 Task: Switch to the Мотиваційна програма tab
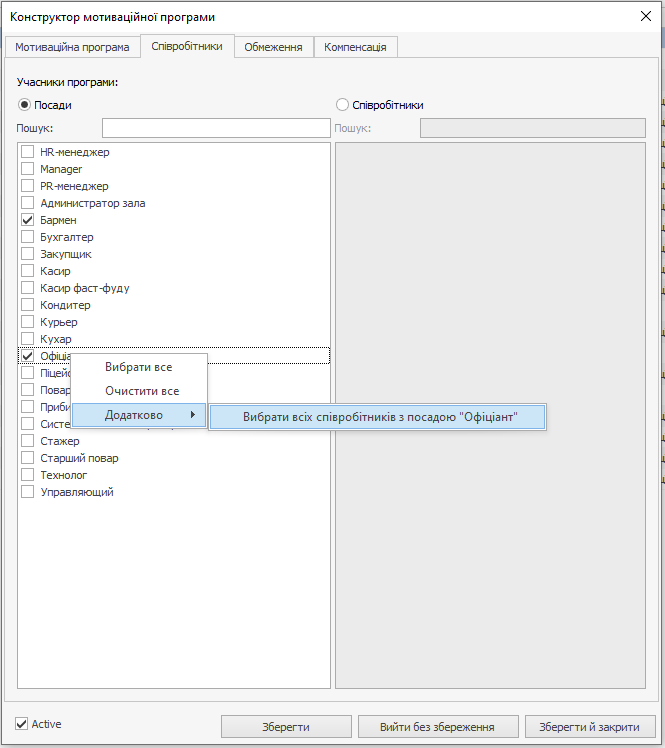click(x=72, y=47)
